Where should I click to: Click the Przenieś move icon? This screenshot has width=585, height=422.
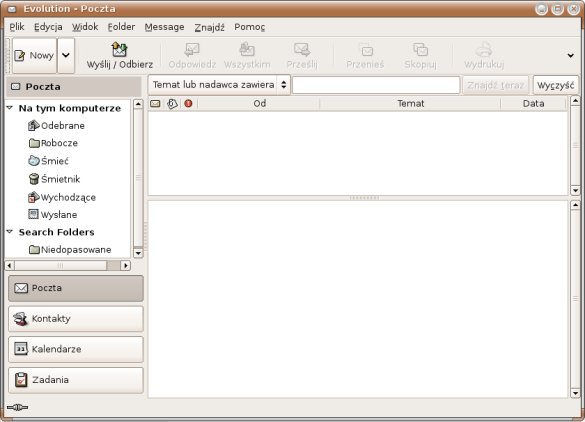click(x=365, y=49)
